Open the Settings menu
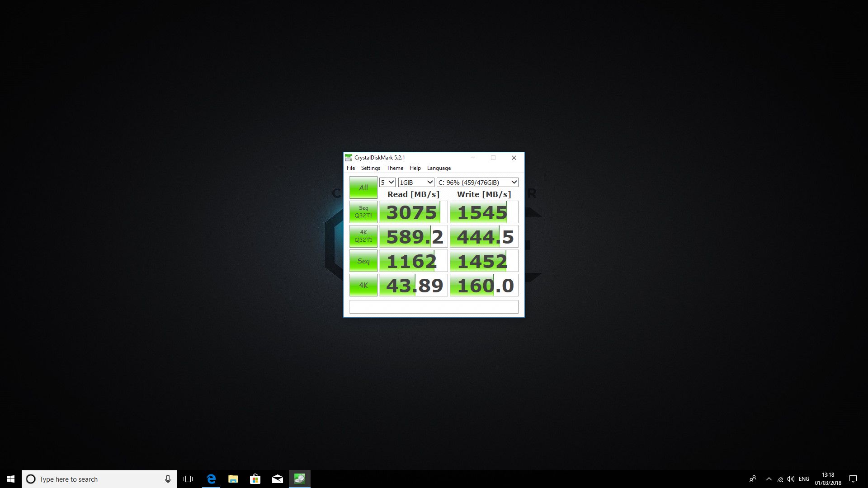The width and height of the screenshot is (868, 488). pos(370,168)
